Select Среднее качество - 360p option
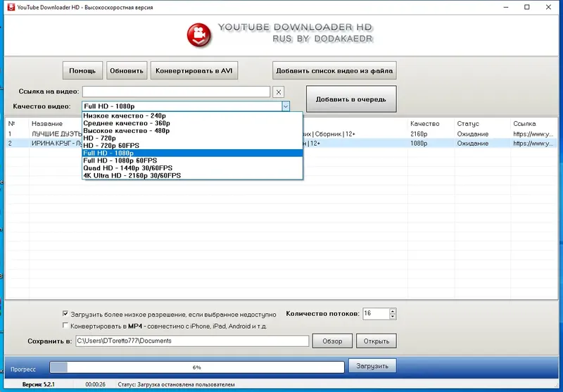Image resolution: width=563 pixels, height=392 pixels. [192, 123]
